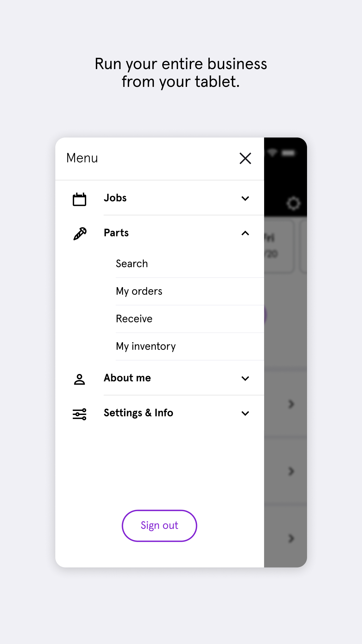
Task: Tap the blurred gear icon behind the menu
Action: pos(293,203)
